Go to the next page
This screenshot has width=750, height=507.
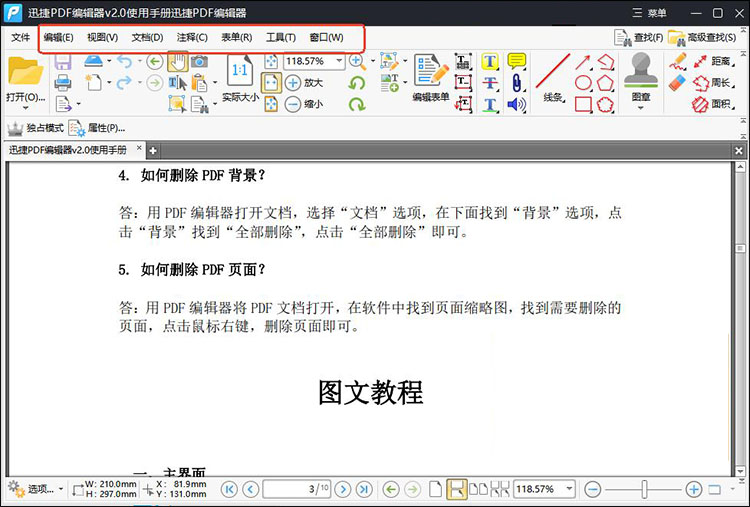point(342,489)
